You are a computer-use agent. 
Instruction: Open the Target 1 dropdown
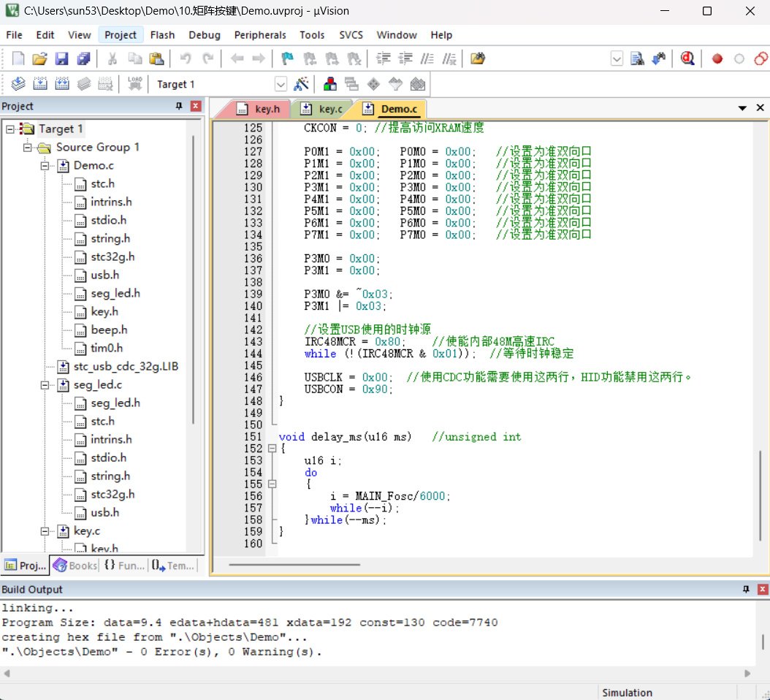tap(281, 85)
